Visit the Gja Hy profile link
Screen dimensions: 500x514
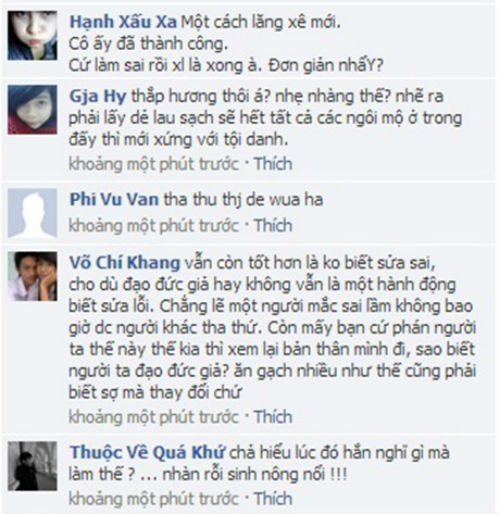pyautogui.click(x=98, y=97)
